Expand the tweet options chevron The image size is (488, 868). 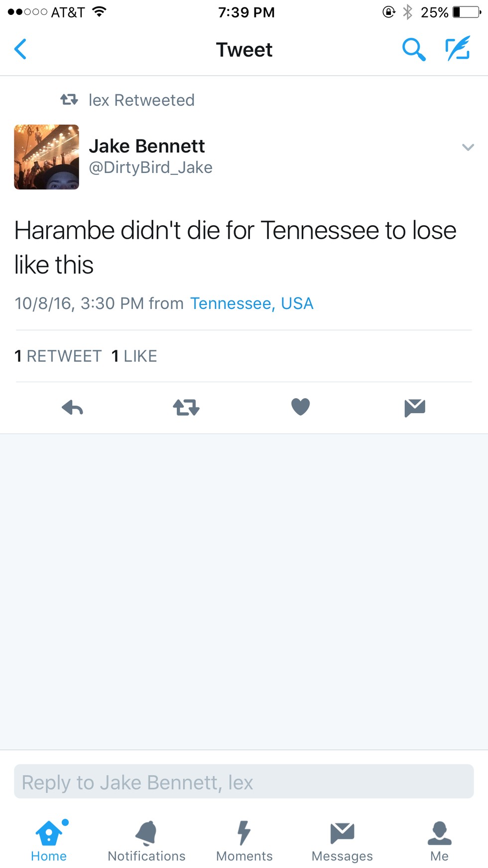468,147
